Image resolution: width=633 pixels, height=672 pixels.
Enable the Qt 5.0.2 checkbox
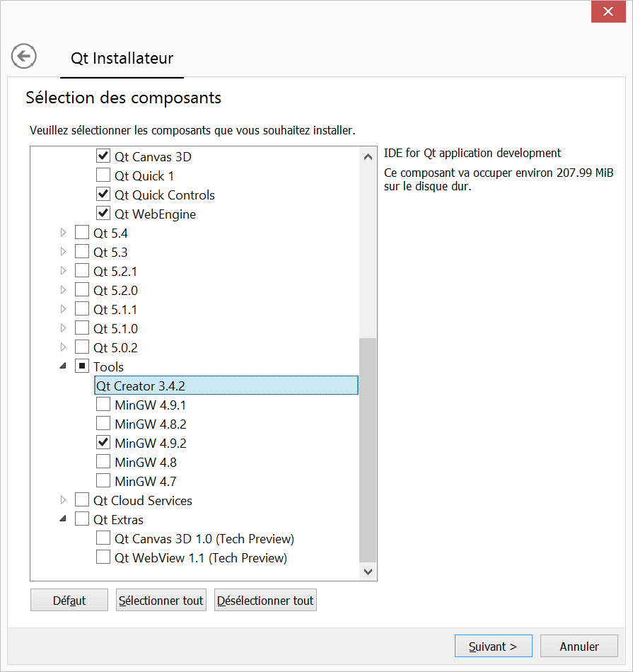coord(82,347)
